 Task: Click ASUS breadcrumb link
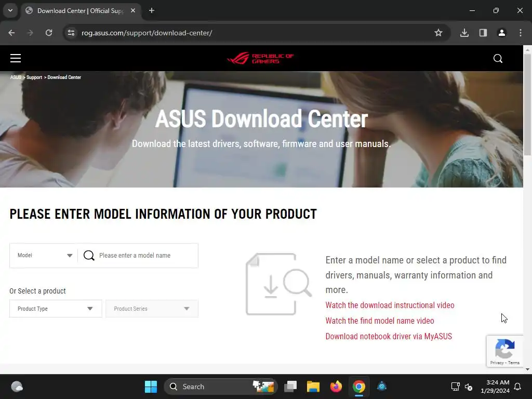[16, 77]
